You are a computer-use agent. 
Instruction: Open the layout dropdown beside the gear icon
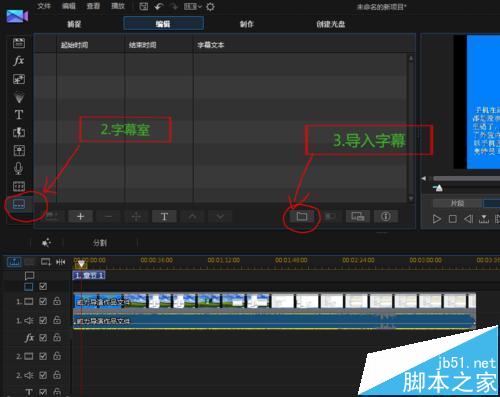193,6
